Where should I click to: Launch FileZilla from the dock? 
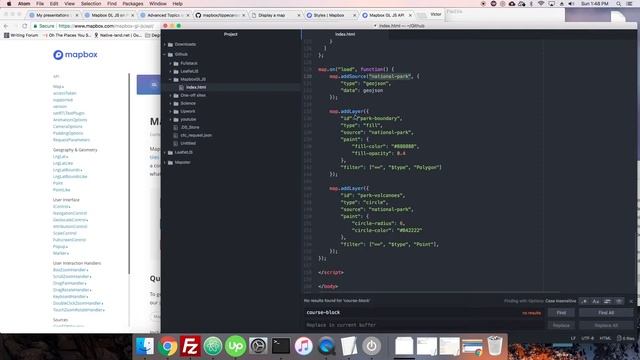190,346
